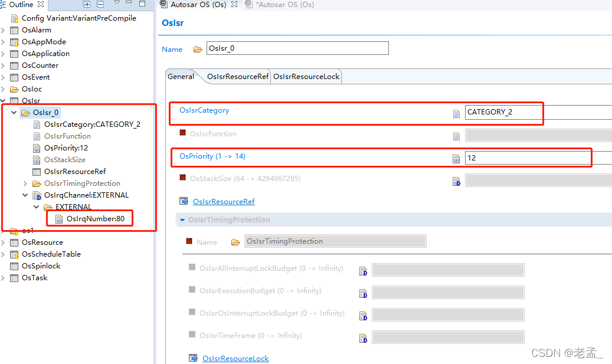The height and width of the screenshot is (364, 612).
Task: Expand the OsApplication node
Action: [3, 54]
